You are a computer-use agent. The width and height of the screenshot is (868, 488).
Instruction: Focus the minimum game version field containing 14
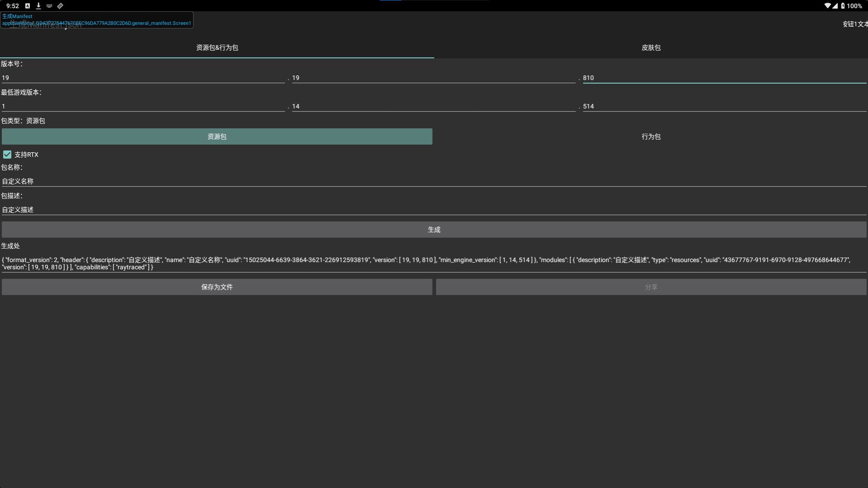[434, 106]
